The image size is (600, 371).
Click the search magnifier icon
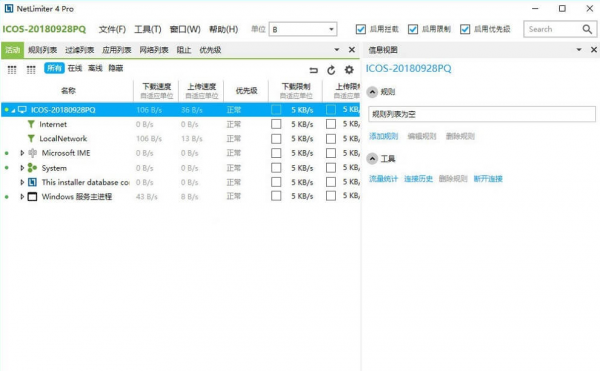(587, 29)
